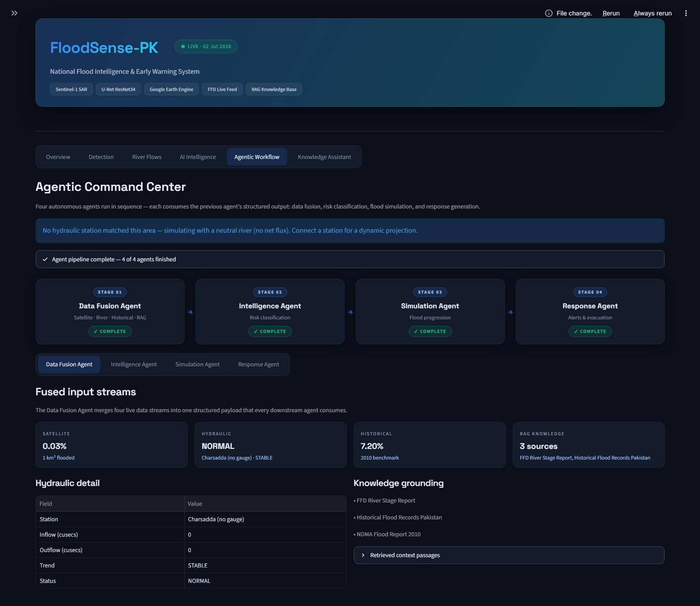Click the chevron beside Retrieved context passages
This screenshot has height=606, width=700.
363,555
